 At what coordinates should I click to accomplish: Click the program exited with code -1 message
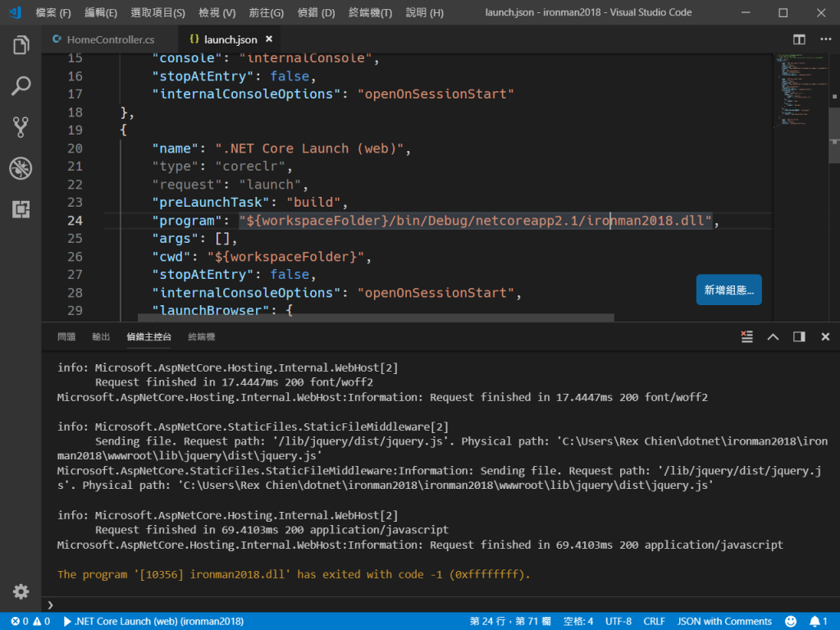tap(294, 574)
